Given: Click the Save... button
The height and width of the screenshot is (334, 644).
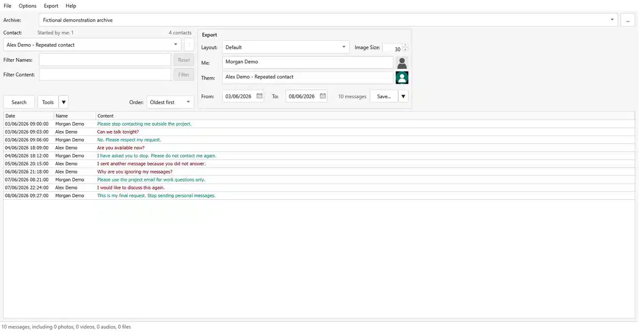Looking at the screenshot, I should coord(384,96).
